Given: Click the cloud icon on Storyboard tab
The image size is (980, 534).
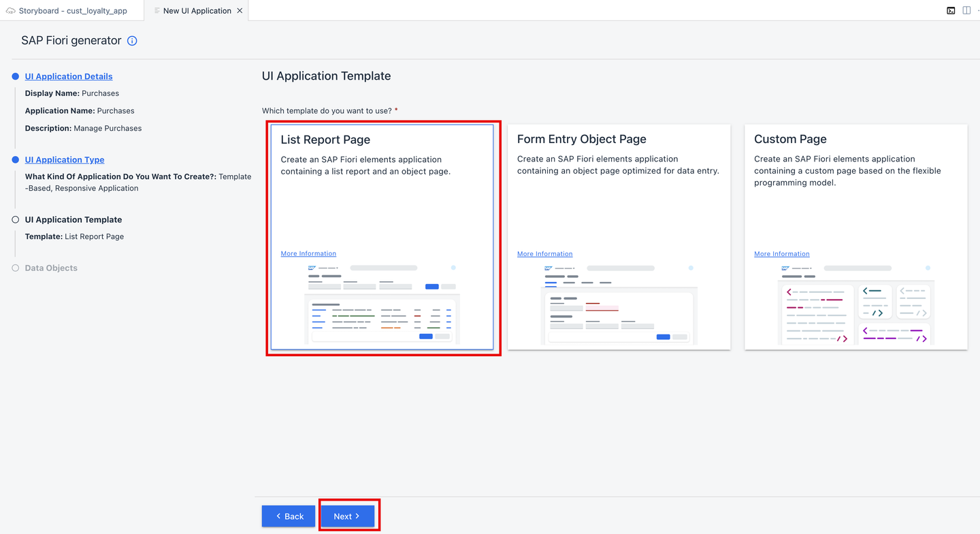Looking at the screenshot, I should pos(10,11).
